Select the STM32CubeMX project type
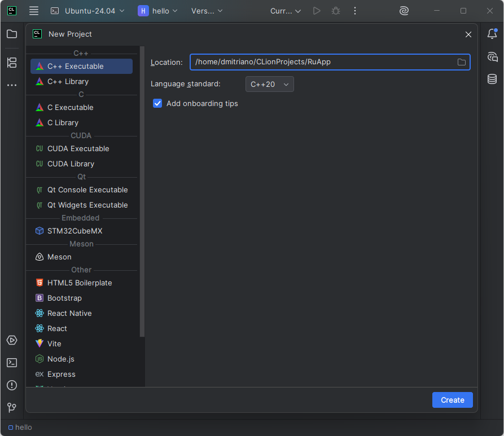The height and width of the screenshot is (436, 504). click(x=81, y=231)
